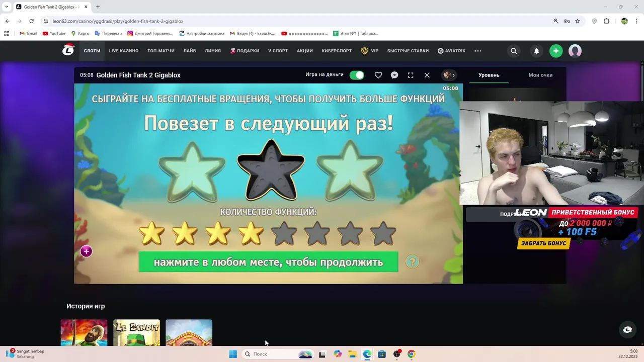Open the AVIATRIX menu item
The image size is (644, 362).
(451, 51)
